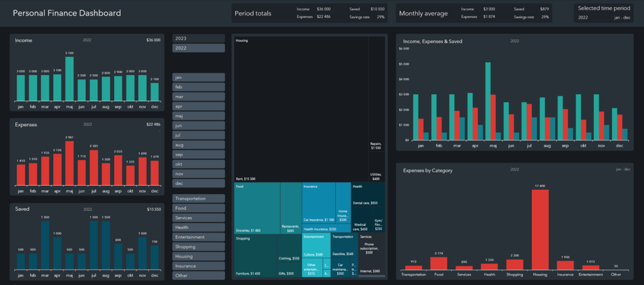Filter by dec month slicer
This screenshot has height=285, width=644.
pos(199,183)
